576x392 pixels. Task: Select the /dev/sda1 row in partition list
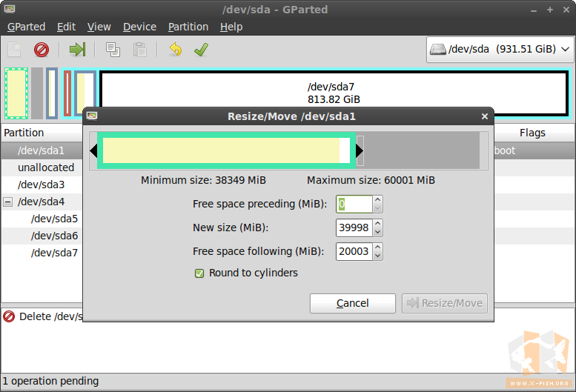42,150
